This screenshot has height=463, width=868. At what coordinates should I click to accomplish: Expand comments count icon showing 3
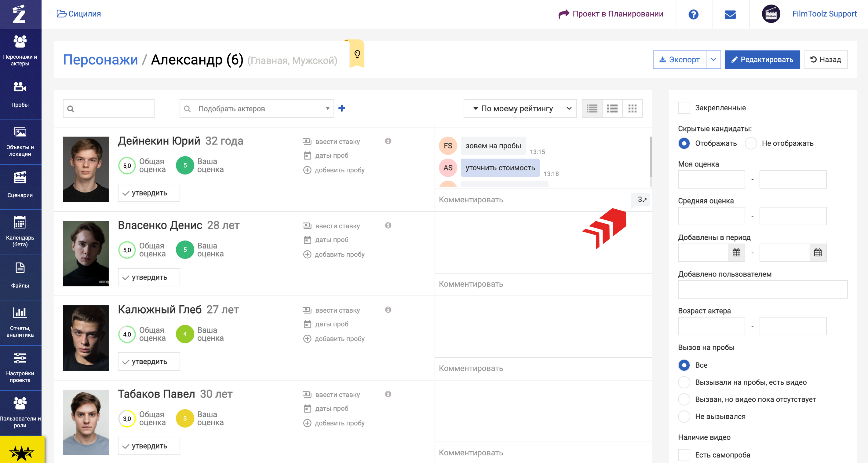click(x=642, y=200)
